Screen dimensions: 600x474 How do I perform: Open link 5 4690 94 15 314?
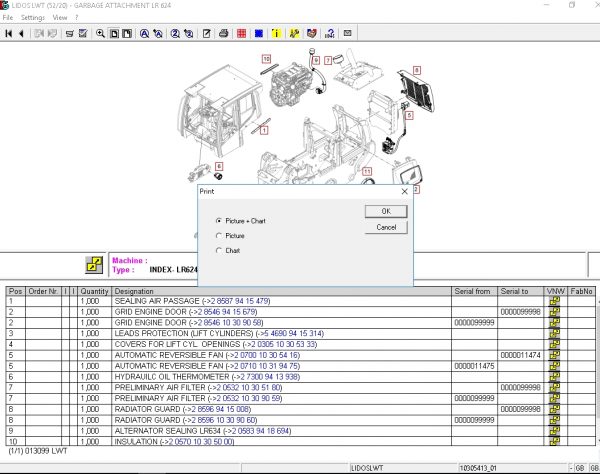pyautogui.click(x=293, y=334)
